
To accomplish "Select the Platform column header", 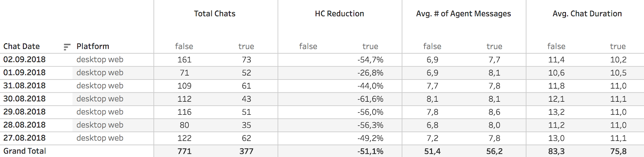I will (93, 46).
